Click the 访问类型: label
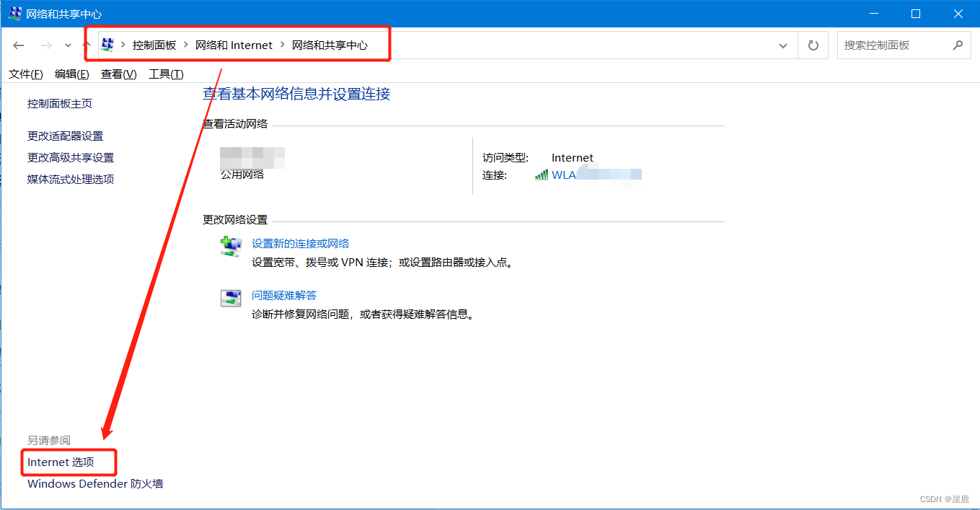The height and width of the screenshot is (510, 980). coord(506,158)
